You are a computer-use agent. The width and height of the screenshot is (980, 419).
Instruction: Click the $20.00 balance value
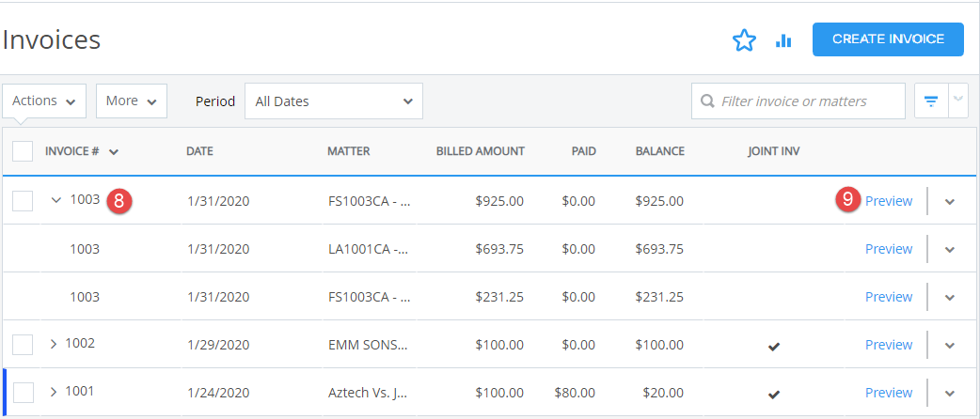pyautogui.click(x=662, y=393)
